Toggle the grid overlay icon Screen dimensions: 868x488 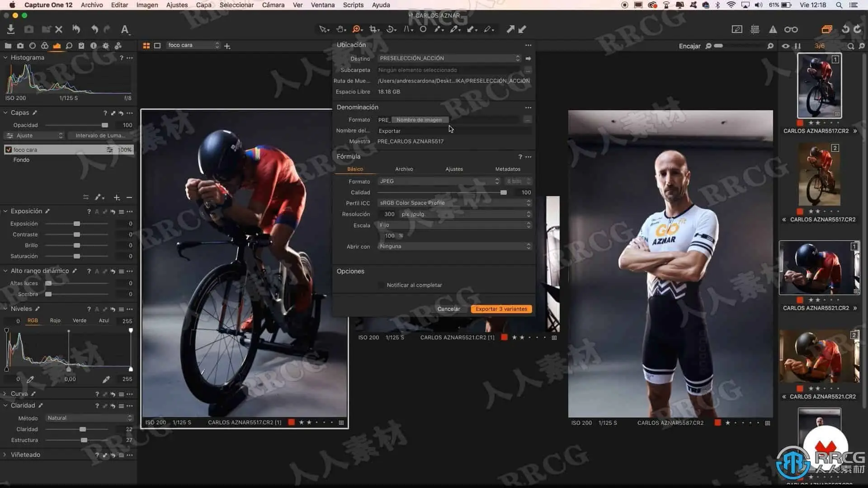click(755, 29)
